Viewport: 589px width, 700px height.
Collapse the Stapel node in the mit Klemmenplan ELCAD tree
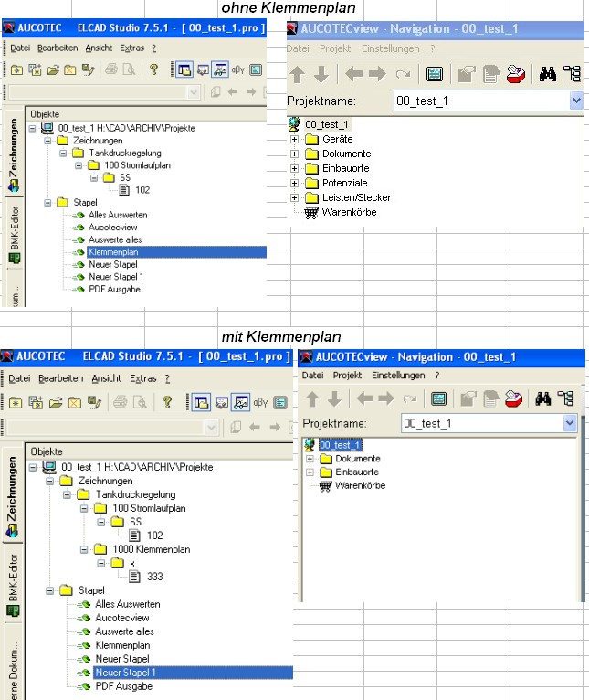tap(50, 590)
